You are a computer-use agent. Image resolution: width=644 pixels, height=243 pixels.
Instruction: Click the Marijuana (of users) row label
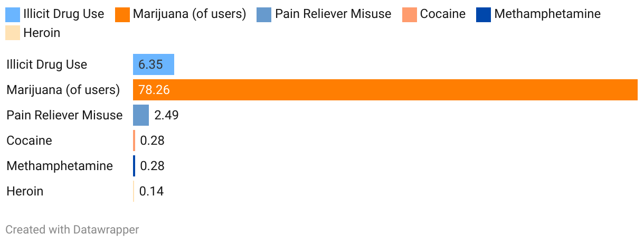[63, 90]
